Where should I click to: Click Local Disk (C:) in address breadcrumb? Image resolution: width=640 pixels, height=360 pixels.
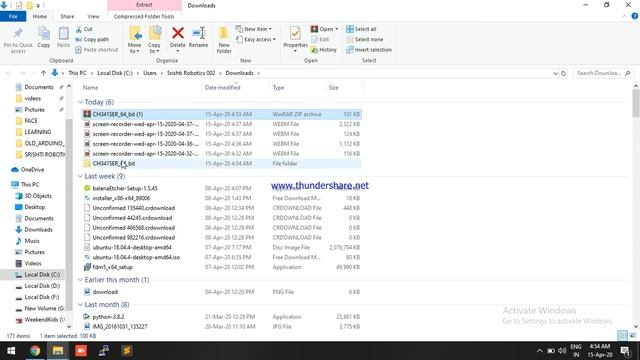coord(115,73)
